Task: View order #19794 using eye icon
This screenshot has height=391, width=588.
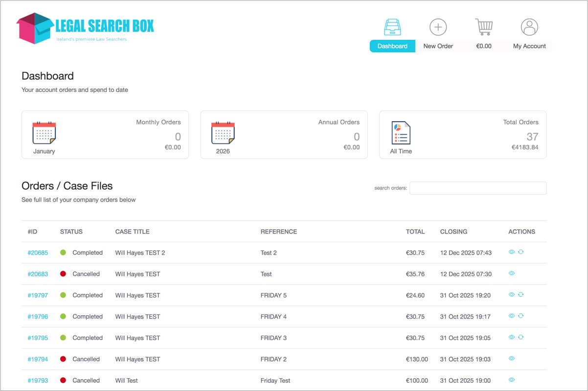Action: (x=512, y=359)
